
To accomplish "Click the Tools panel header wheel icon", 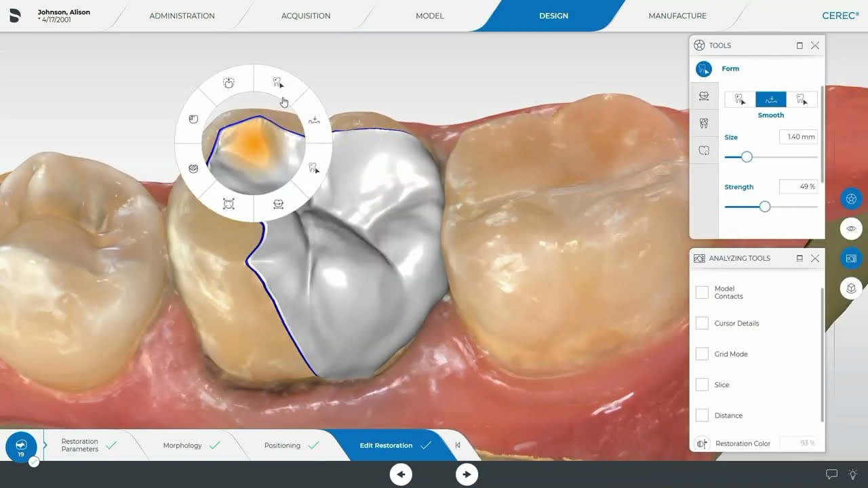I will [x=699, y=45].
